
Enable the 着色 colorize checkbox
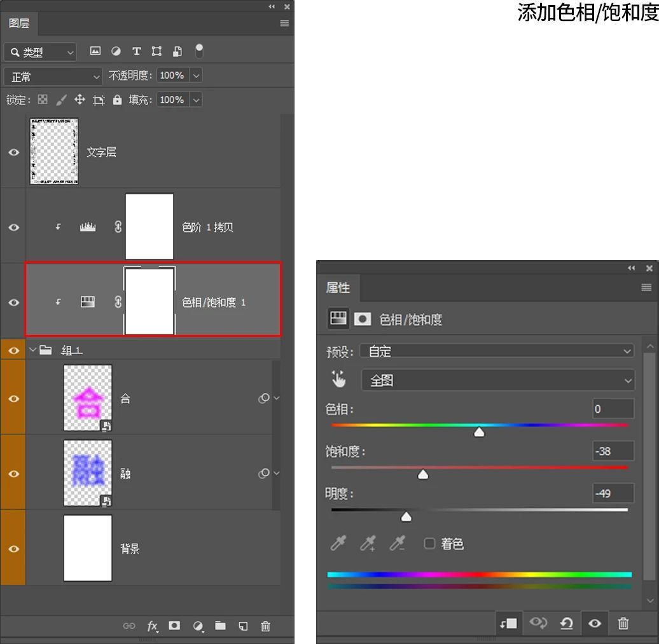pos(430,544)
